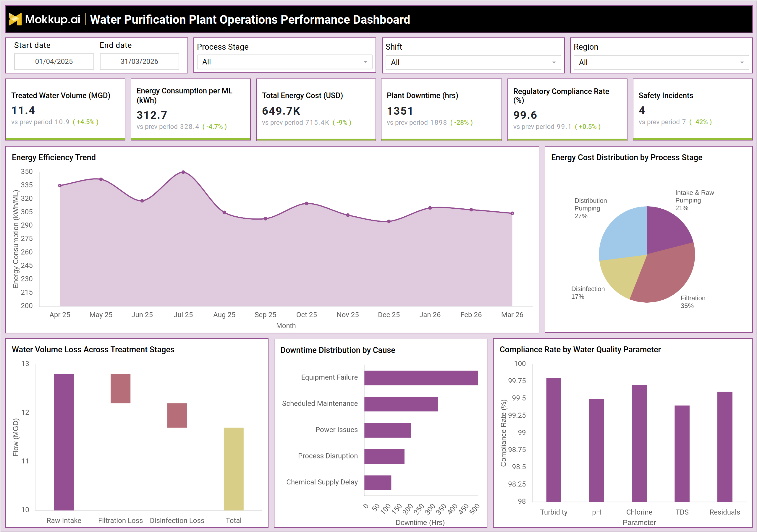This screenshot has height=532, width=757.
Task: Click the Distribution Pumping 27% pie label
Action: [x=591, y=208]
